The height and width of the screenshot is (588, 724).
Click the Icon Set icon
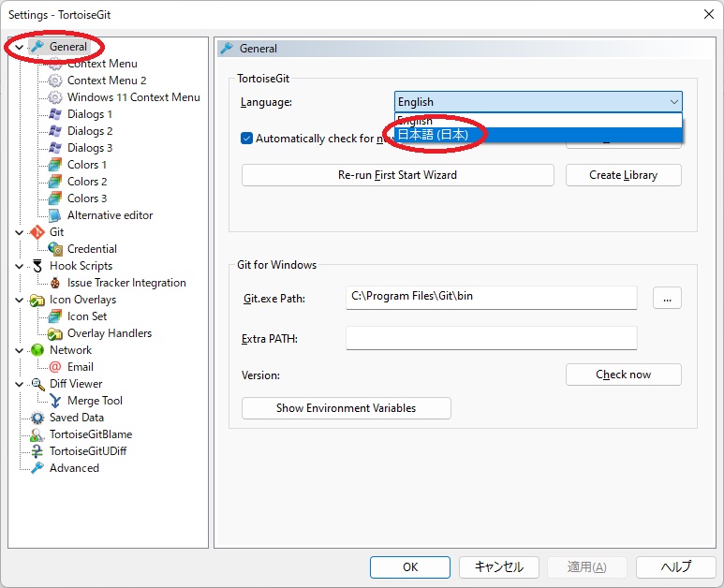pos(55,316)
